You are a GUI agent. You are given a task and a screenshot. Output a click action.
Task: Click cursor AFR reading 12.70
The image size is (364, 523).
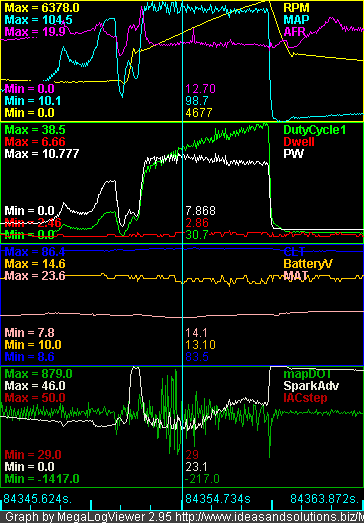pos(200,89)
